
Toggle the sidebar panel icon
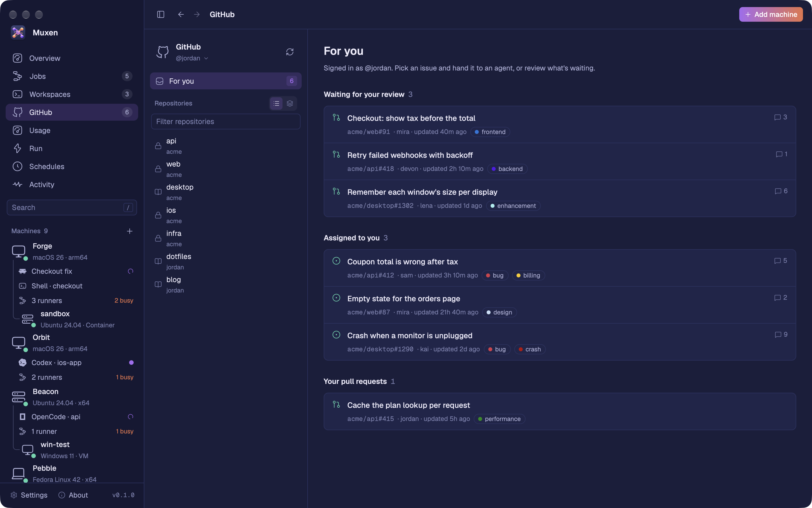(x=161, y=14)
